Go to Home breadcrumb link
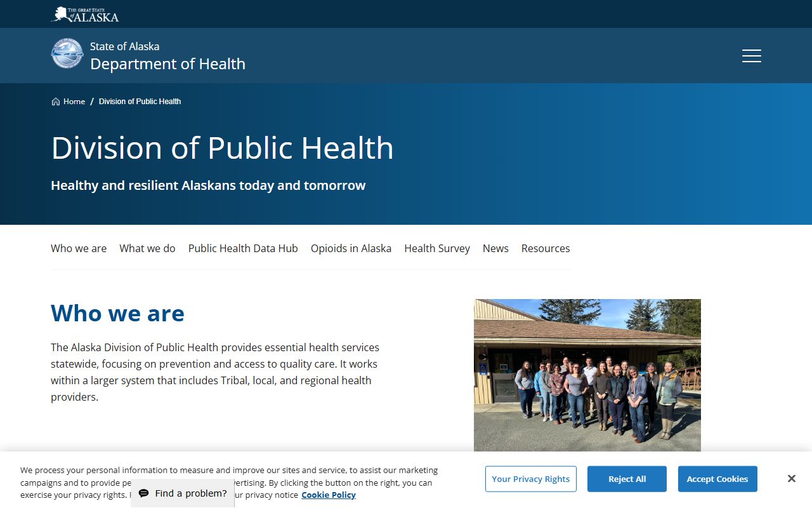This screenshot has height=508, width=812. click(74, 102)
